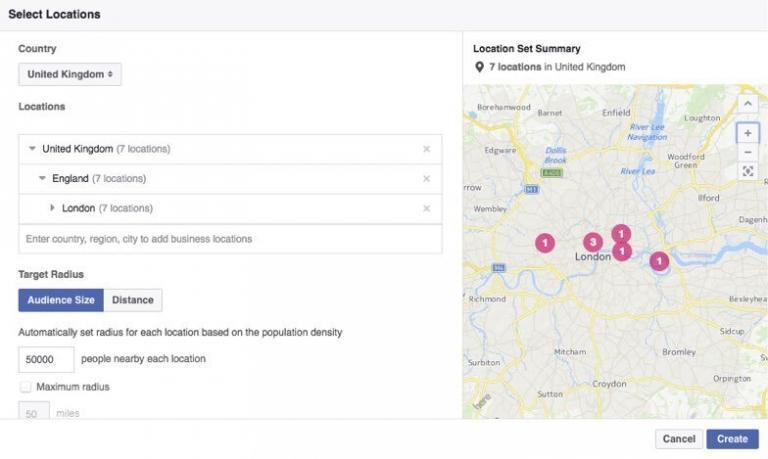Zoom out on the map

coord(747,152)
